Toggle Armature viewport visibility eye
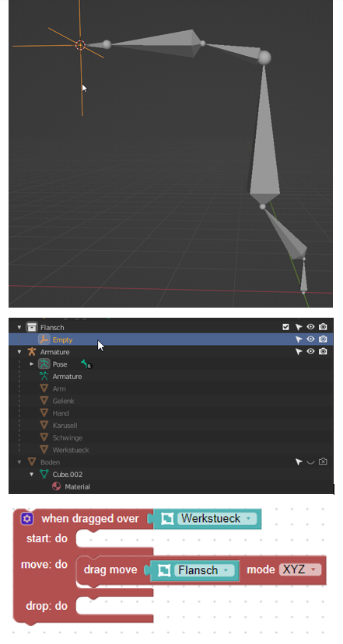The height and width of the screenshot is (644, 343). (x=310, y=352)
